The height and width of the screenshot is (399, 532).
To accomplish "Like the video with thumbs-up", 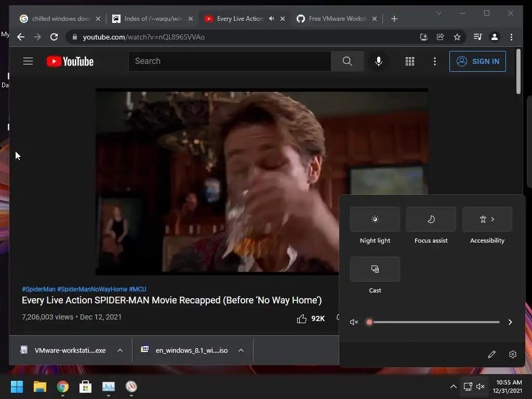I will point(302,318).
